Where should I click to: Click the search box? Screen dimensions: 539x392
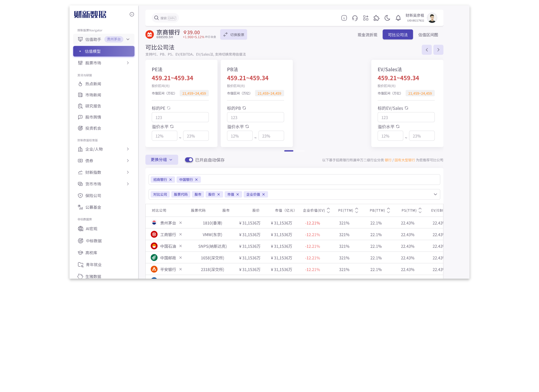point(165,18)
